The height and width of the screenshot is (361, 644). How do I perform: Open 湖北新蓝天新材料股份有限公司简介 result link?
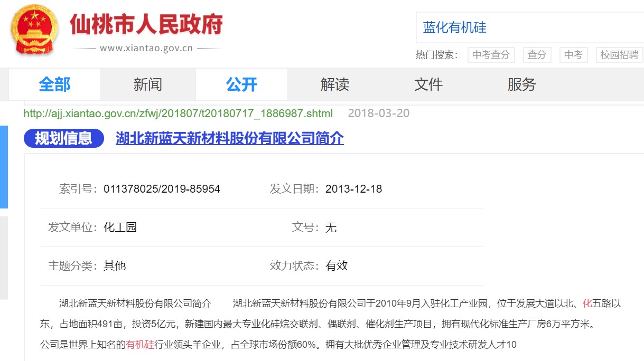pyautogui.click(x=230, y=138)
